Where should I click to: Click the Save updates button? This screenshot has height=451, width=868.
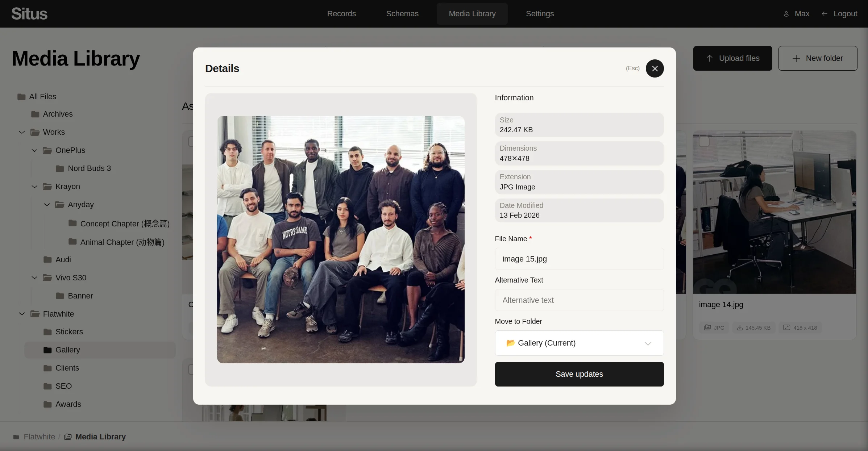[x=579, y=374]
